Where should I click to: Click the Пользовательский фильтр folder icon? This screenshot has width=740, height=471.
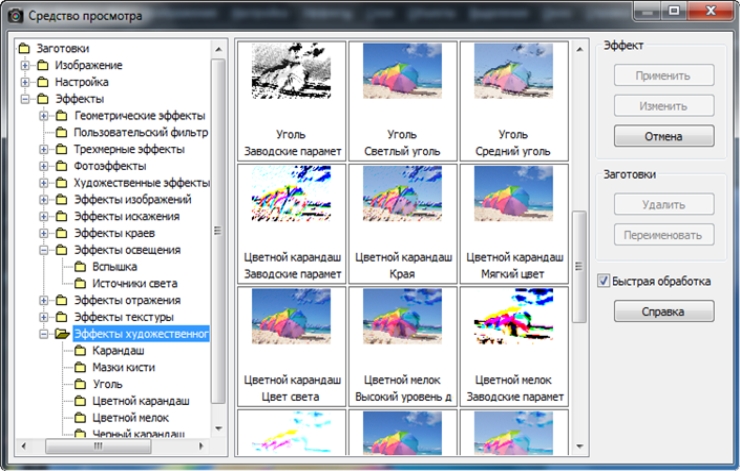[x=62, y=132]
